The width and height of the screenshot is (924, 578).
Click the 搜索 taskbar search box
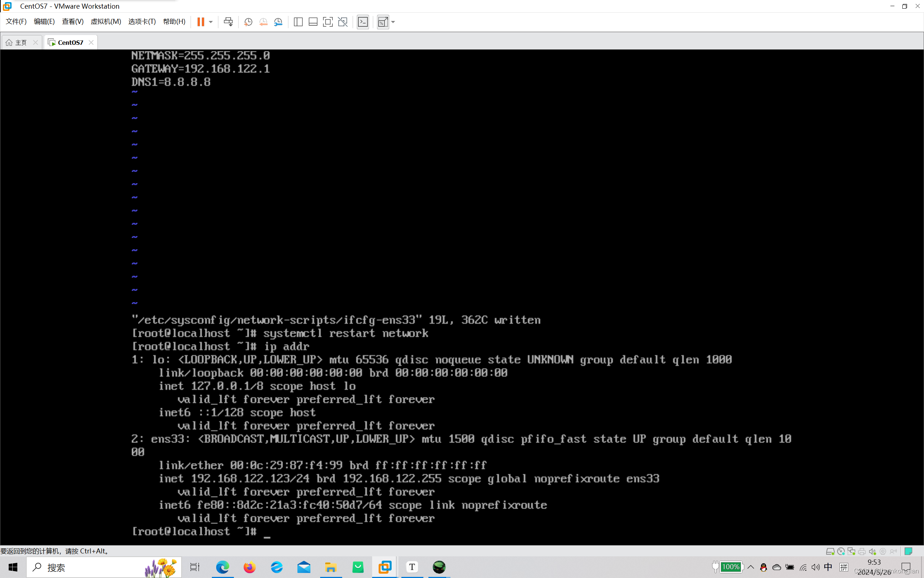104,567
